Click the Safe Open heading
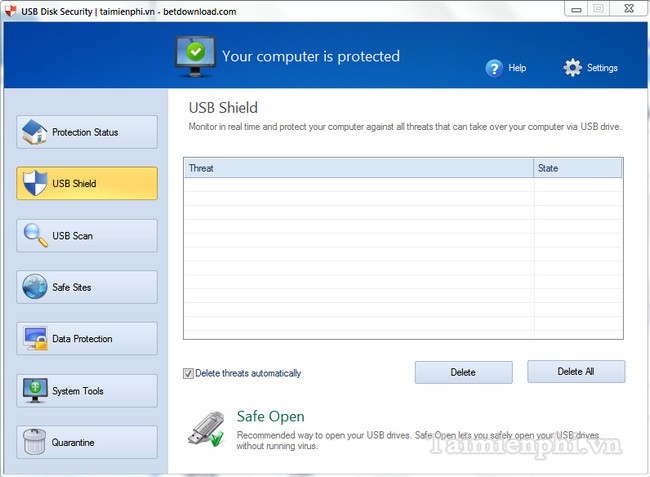This screenshot has width=650, height=477. pyautogui.click(x=271, y=416)
